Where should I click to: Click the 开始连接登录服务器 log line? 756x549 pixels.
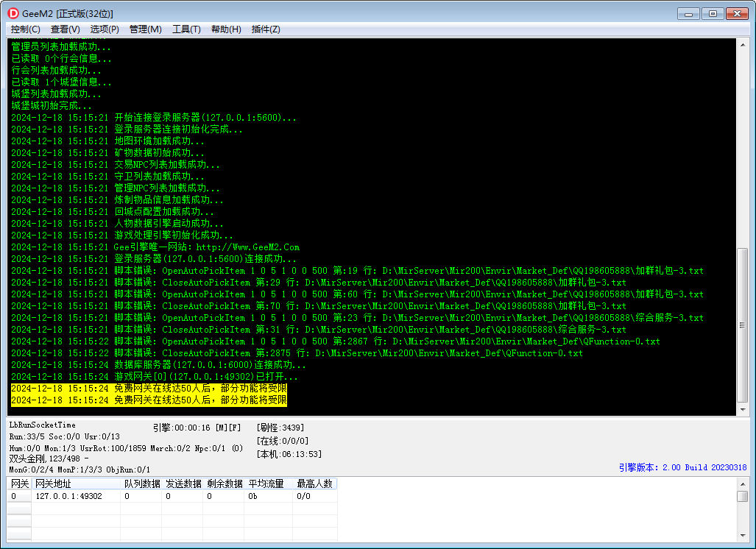point(153,118)
